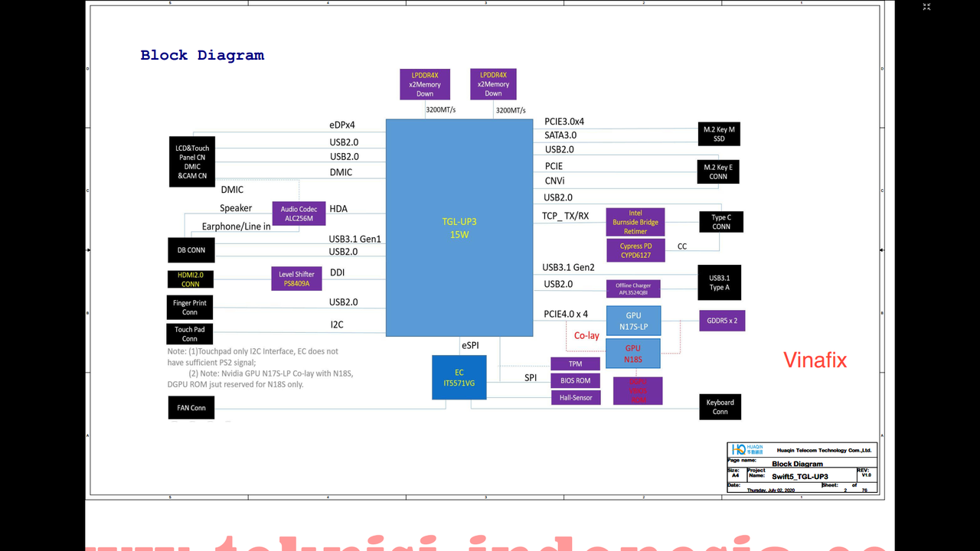The height and width of the screenshot is (551, 980).
Task: Select the Type C CONN block
Action: point(721,222)
